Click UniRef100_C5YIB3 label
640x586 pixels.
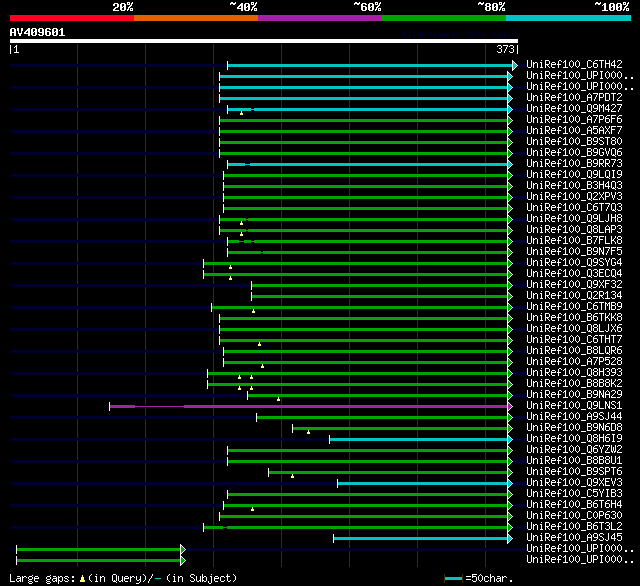coord(574,494)
